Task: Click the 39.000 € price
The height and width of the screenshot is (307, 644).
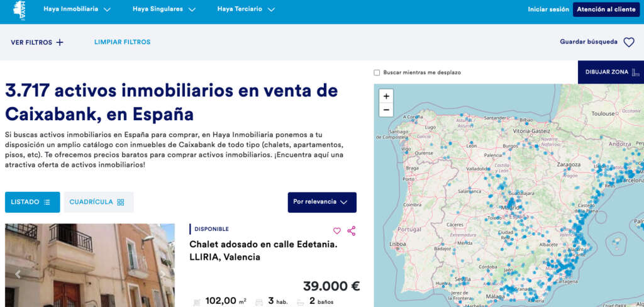Action: click(x=331, y=286)
